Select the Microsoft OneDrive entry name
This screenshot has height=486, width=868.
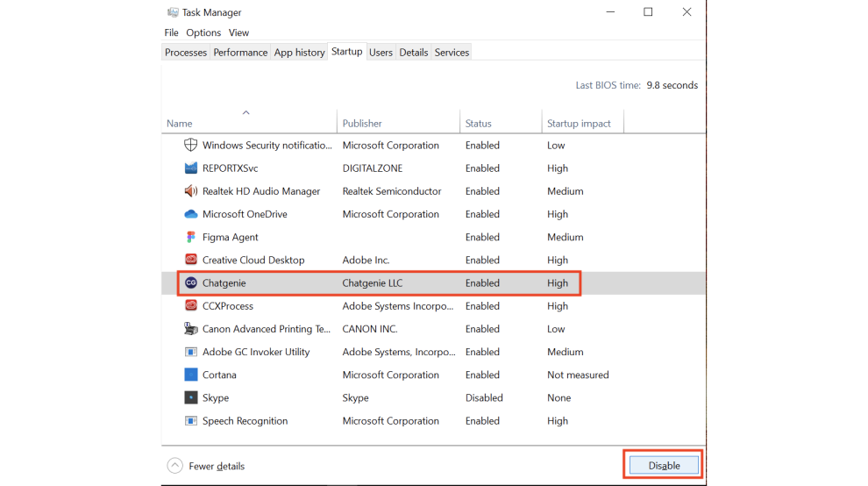point(245,214)
